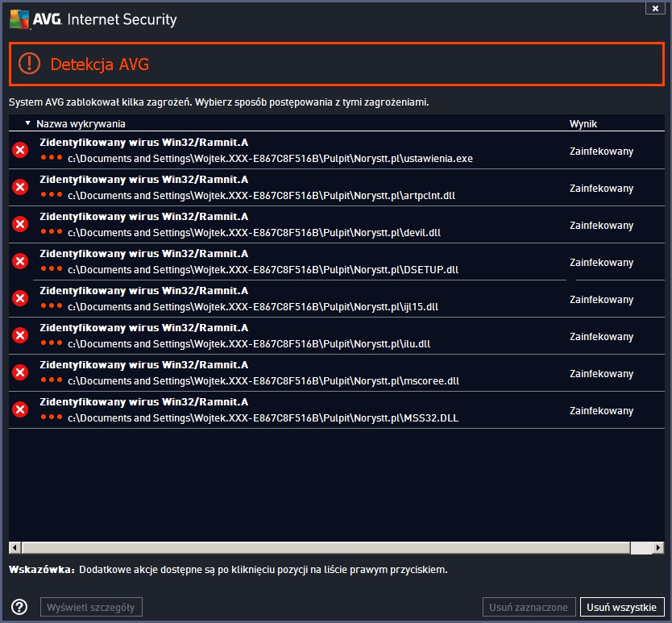Click the Usuń wszystkie button
The width and height of the screenshot is (672, 623).
(x=622, y=607)
